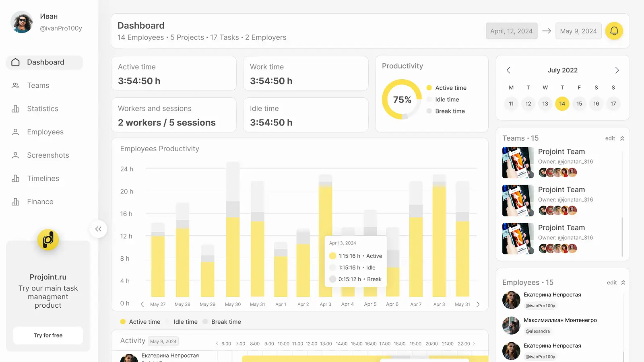Viewport: 644px width, 362px height.
Task: Click the Projoint logo icon in sidebar
Action: (x=48, y=240)
